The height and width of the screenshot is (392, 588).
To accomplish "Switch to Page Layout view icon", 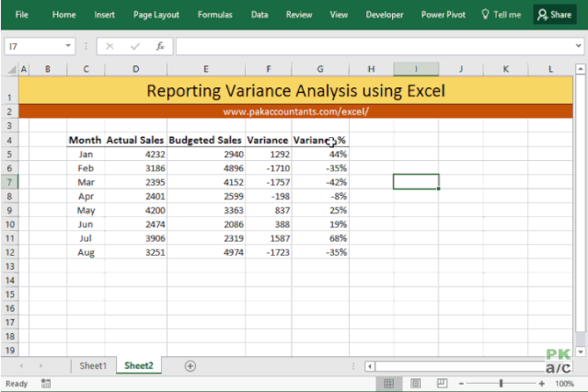I will tap(416, 384).
